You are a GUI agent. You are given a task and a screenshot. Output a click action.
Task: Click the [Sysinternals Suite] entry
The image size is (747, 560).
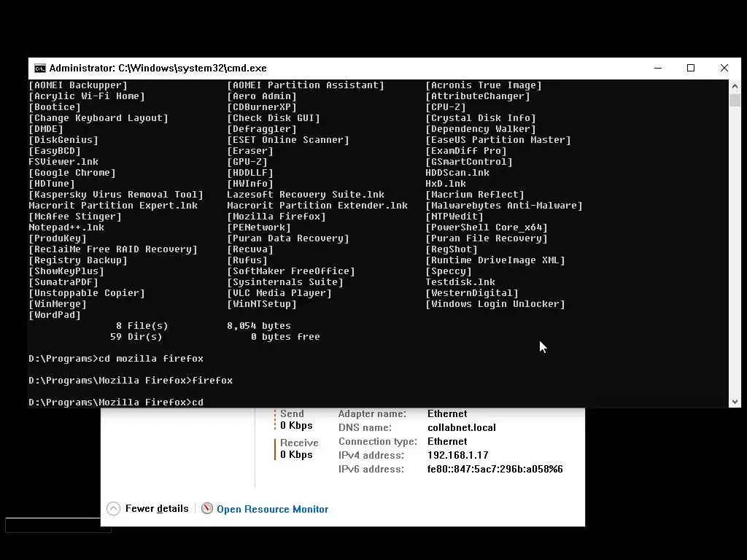(285, 282)
